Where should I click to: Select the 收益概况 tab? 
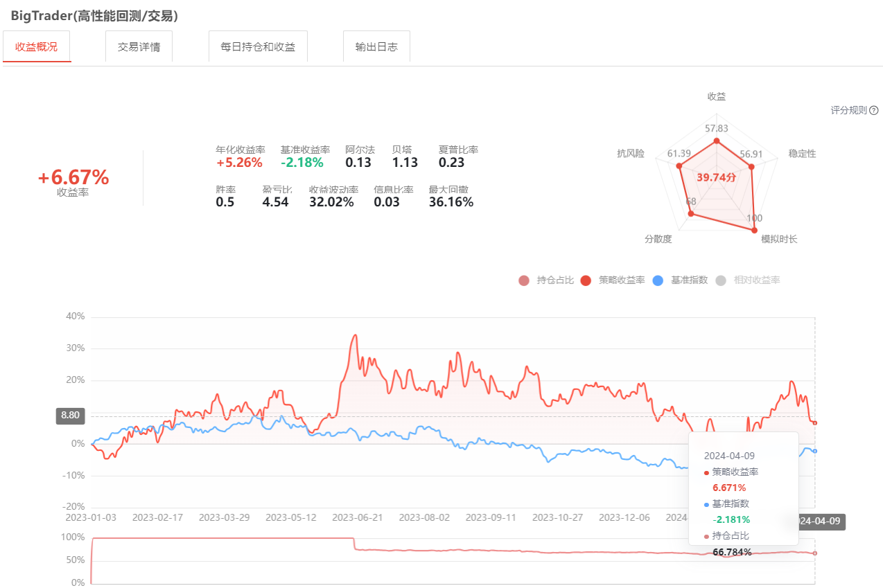click(x=37, y=47)
